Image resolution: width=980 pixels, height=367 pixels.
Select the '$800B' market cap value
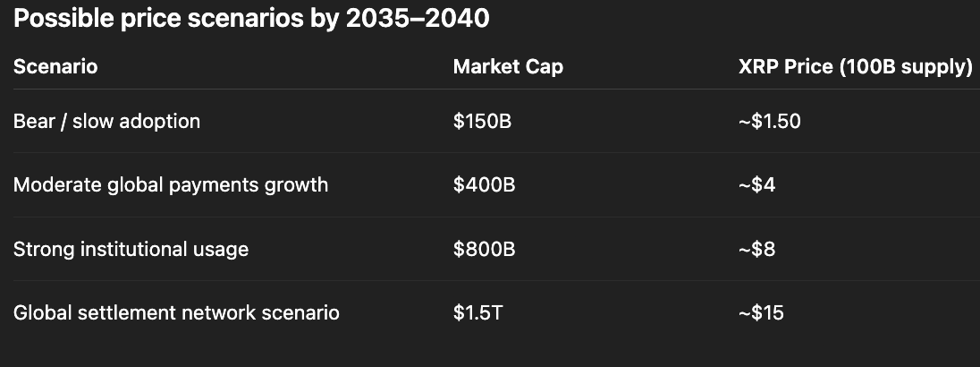484,249
